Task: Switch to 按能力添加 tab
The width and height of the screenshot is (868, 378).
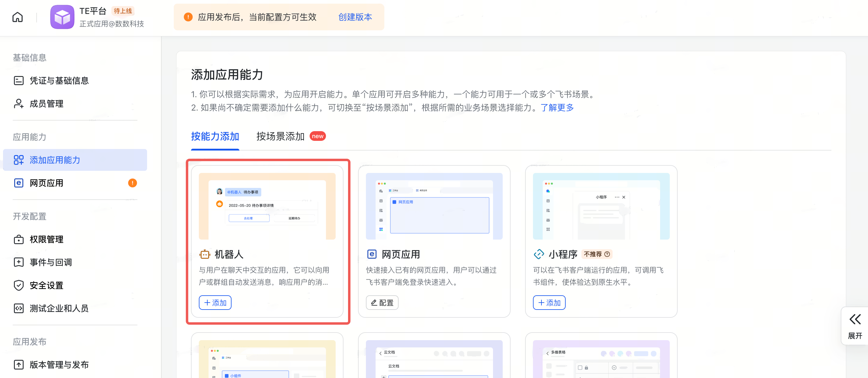Action: coord(215,137)
